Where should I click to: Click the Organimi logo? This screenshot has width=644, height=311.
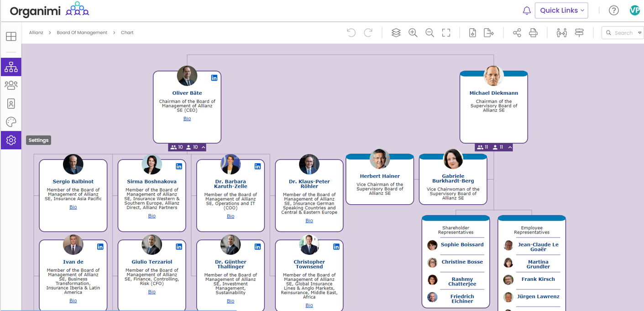click(x=49, y=10)
